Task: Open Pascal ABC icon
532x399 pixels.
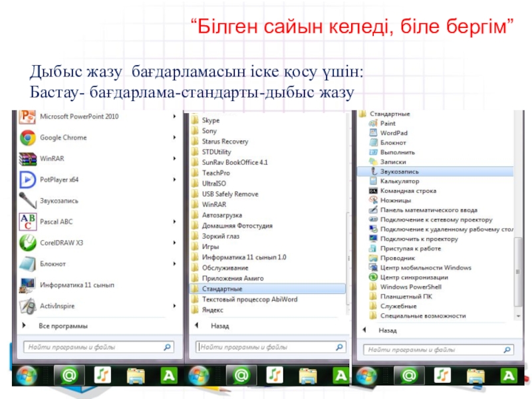Action: pos(27,221)
